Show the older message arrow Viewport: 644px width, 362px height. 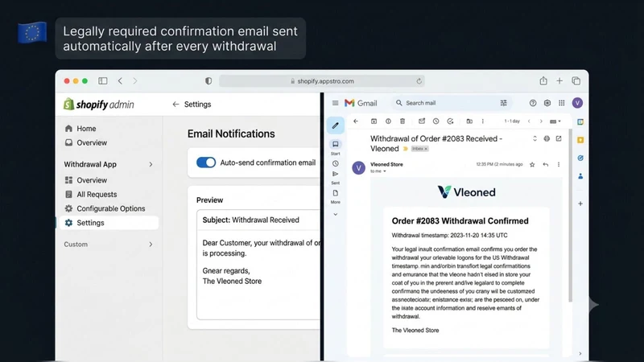pyautogui.click(x=541, y=121)
